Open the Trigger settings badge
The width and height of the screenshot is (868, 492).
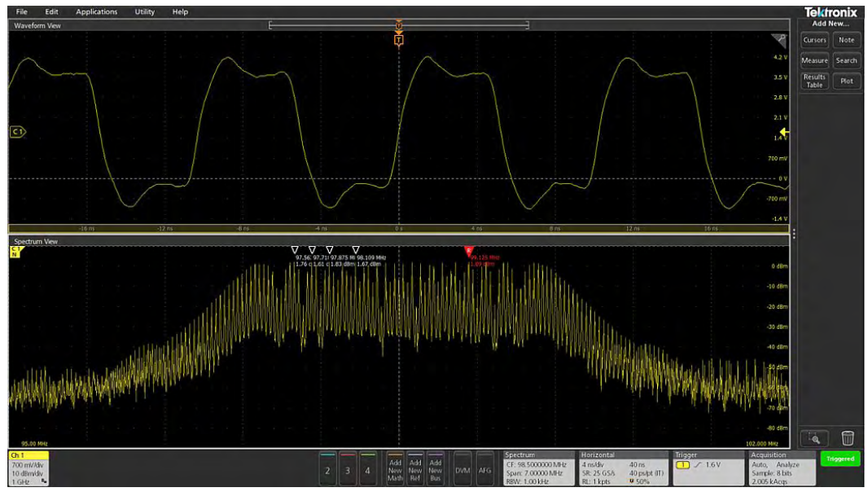tap(708, 468)
